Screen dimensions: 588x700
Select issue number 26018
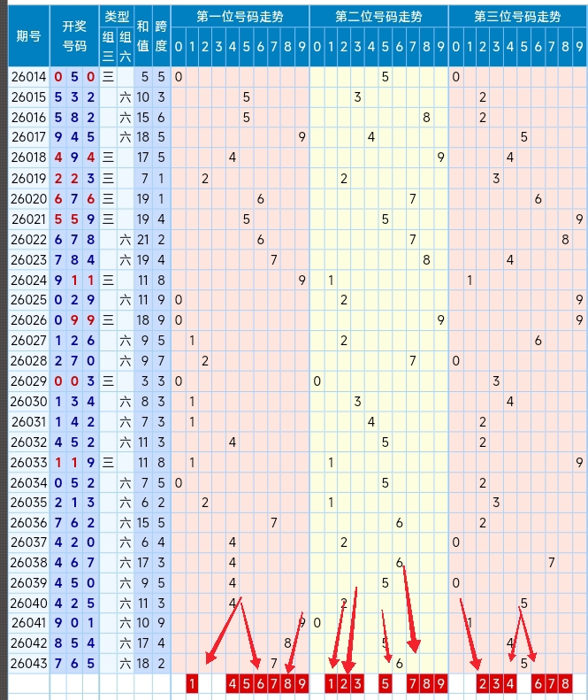28,158
